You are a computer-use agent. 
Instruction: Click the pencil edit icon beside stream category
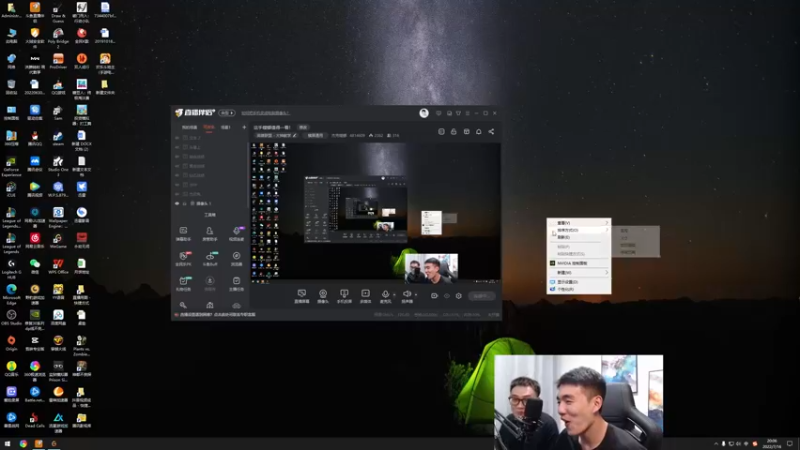tap(294, 136)
